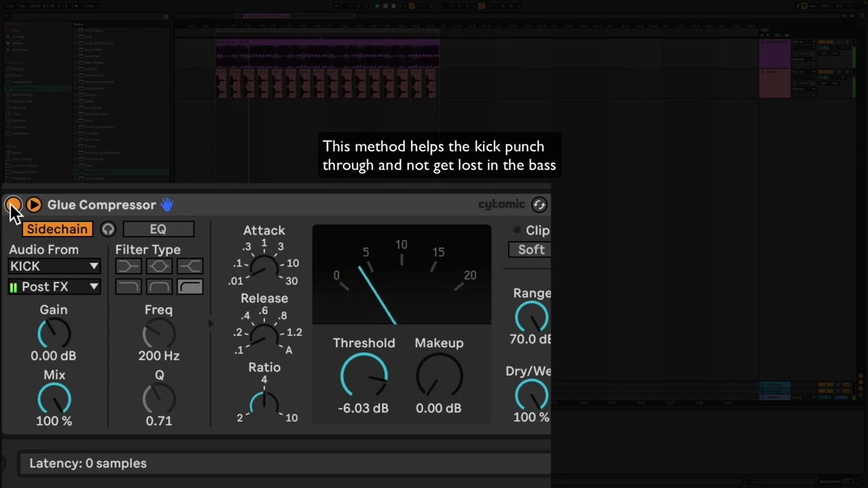The image size is (868, 488).
Task: Click the circular arrows hot-swap icon
Action: [539, 204]
